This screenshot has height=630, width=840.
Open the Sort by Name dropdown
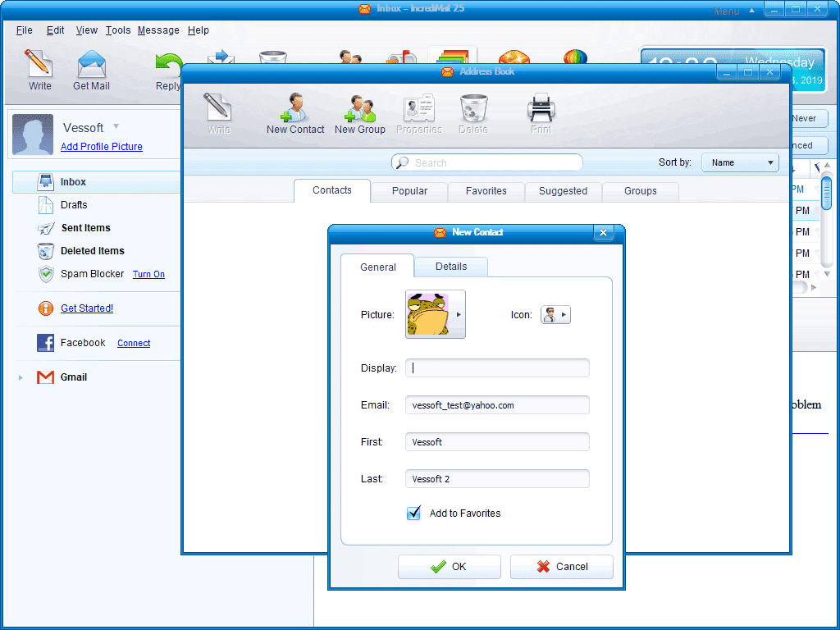(740, 162)
